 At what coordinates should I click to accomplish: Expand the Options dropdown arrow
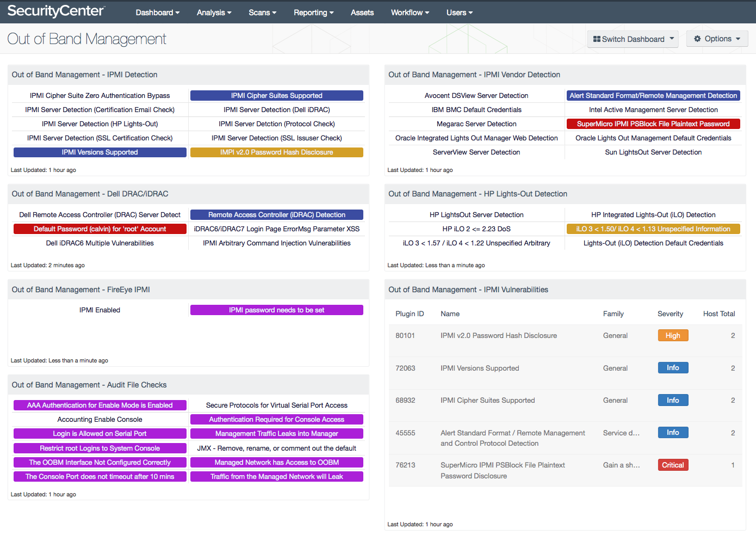[x=738, y=39]
